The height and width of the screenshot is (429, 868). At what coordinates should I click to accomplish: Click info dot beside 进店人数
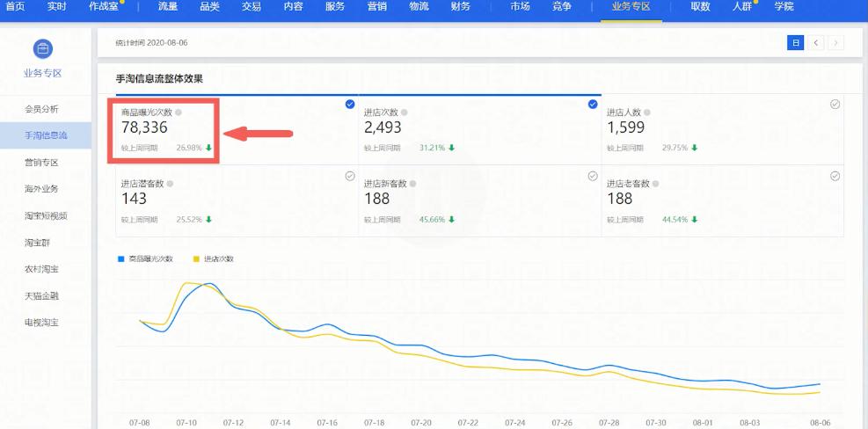[647, 113]
